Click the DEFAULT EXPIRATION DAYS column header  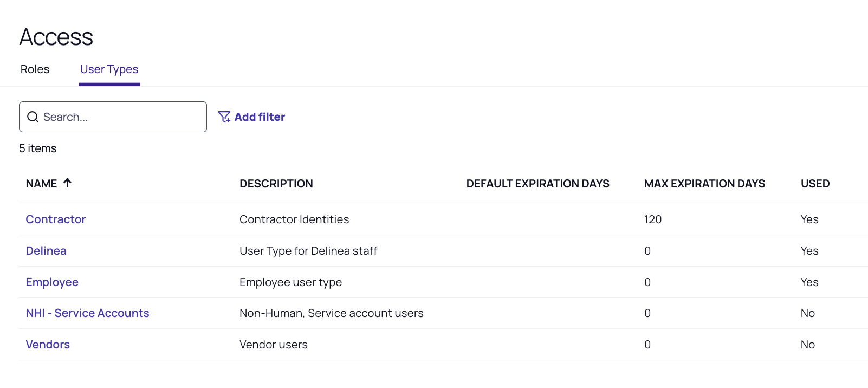click(537, 184)
